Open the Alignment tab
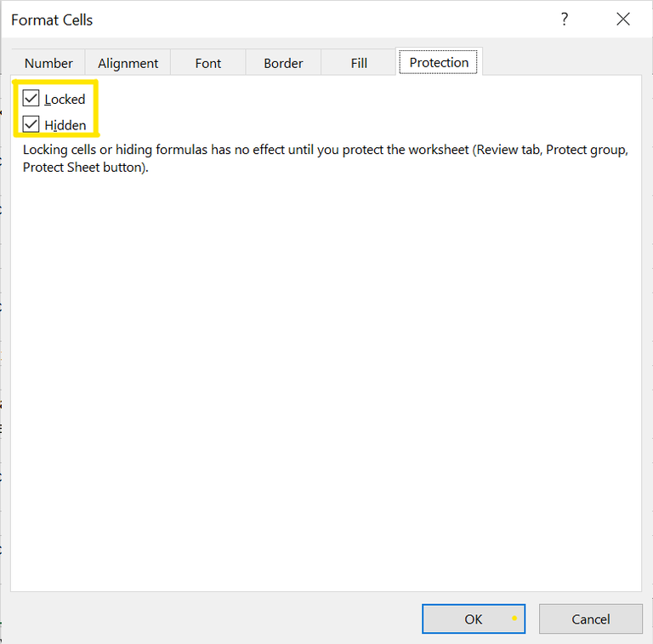This screenshot has height=644, width=653. 128,63
